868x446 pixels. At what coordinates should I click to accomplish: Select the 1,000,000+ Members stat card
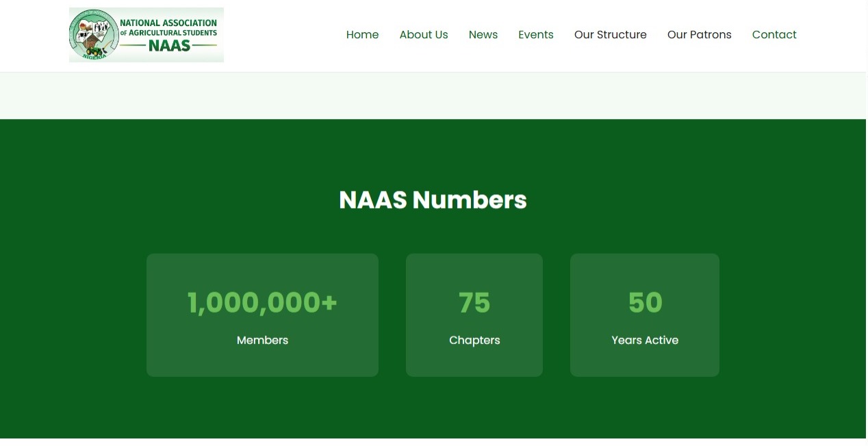coord(262,315)
